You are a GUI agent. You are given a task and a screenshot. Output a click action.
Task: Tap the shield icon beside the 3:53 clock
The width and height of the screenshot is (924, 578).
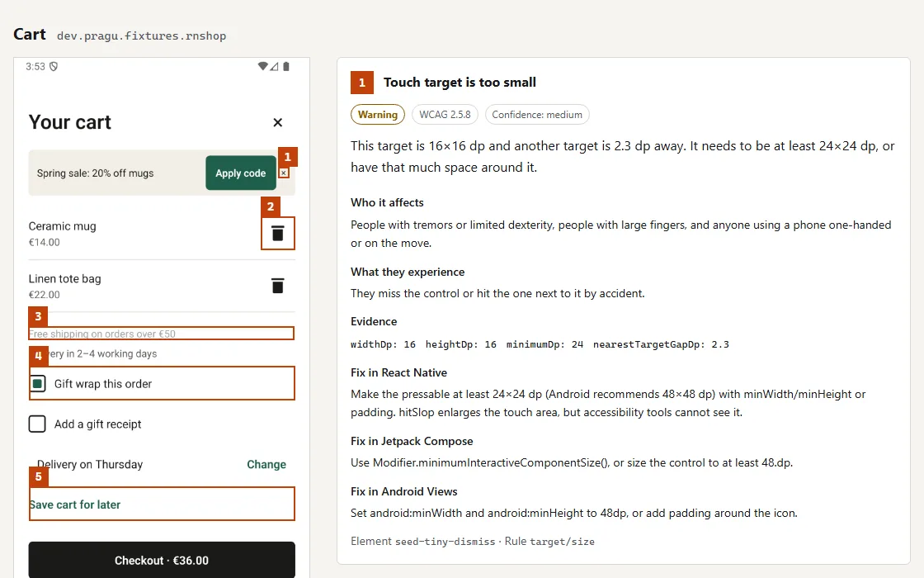pos(54,66)
